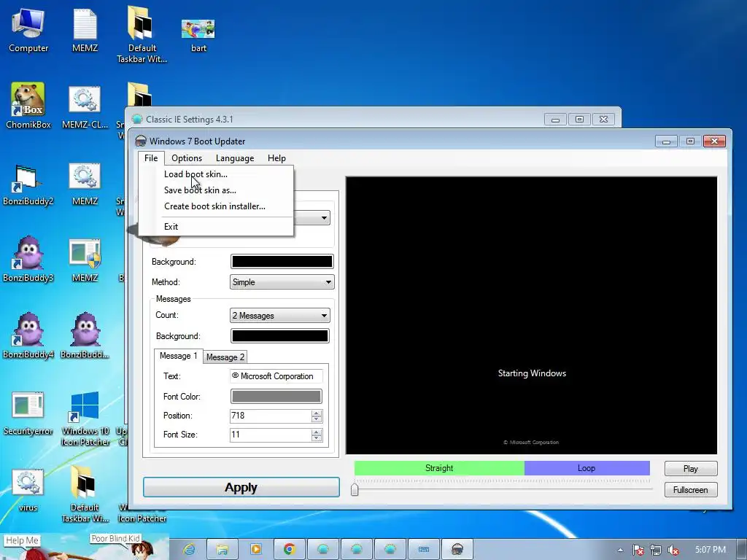Open Windows Explorer from the taskbar
747x560 pixels.
222,549
